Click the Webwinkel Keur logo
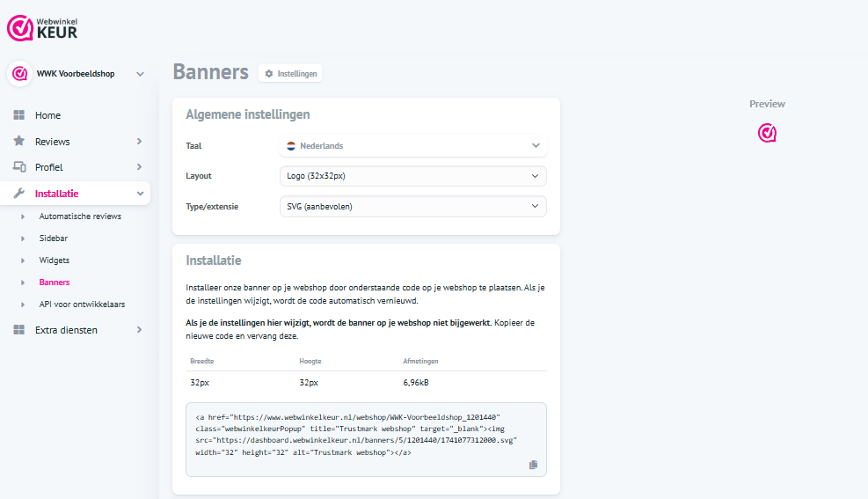 [x=42, y=28]
